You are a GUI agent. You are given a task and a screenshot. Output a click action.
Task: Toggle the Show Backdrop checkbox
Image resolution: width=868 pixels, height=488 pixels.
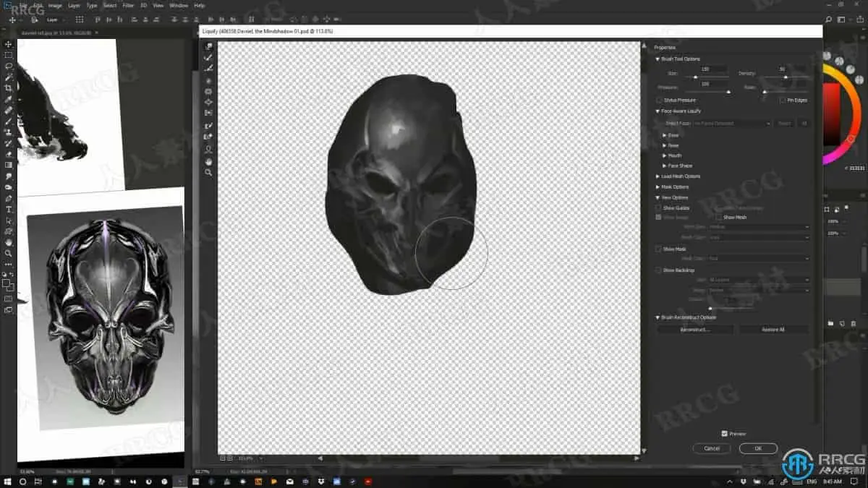coord(658,270)
